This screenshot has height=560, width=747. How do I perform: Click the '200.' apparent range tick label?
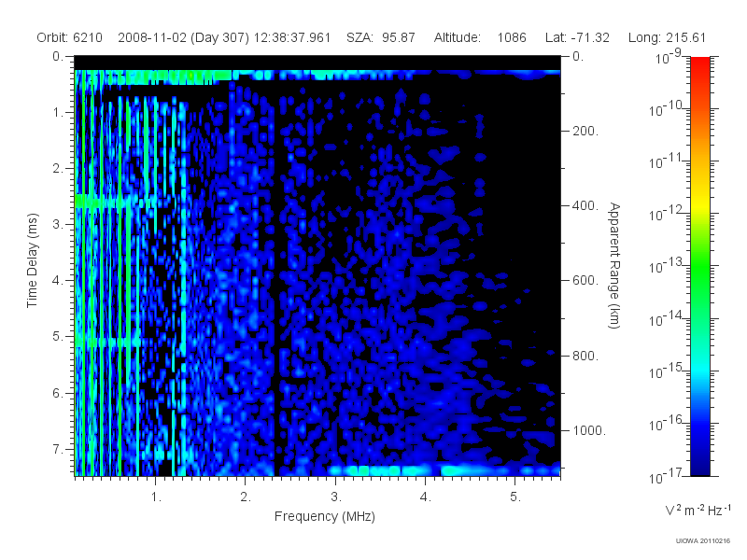(x=585, y=131)
